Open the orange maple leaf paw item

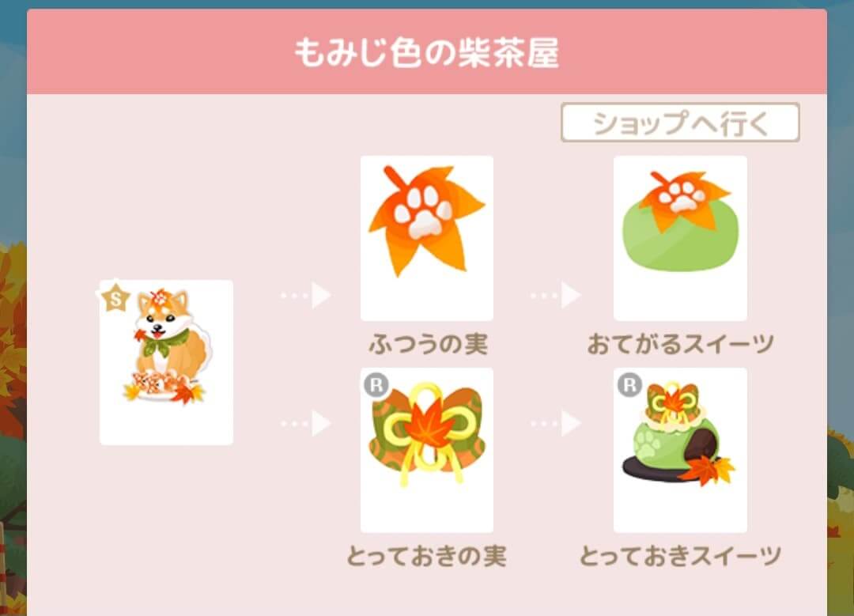click(427, 238)
